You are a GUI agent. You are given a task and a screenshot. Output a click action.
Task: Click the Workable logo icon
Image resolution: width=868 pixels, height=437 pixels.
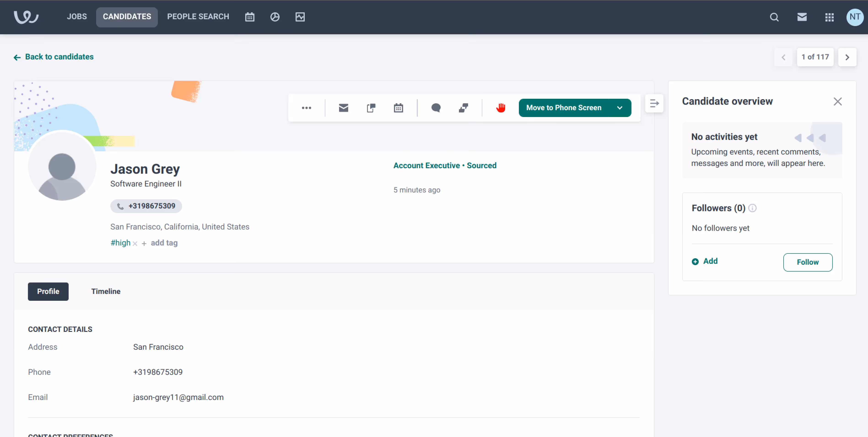[26, 17]
